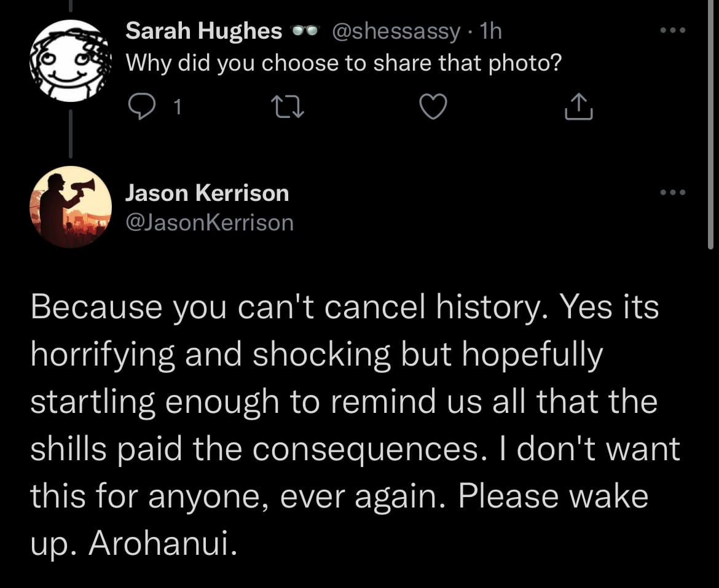Click the @shessassy handle
Viewport: 719px width, 588px height.
click(395, 31)
